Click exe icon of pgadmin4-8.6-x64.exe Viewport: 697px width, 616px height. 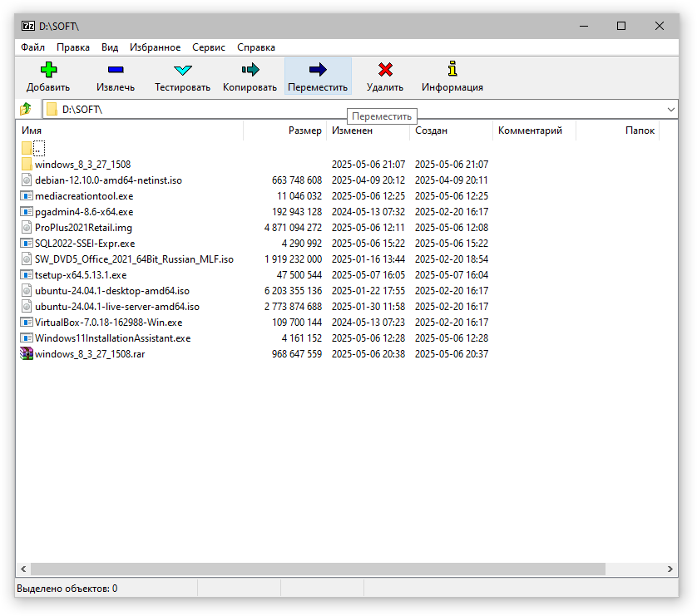tap(27, 212)
